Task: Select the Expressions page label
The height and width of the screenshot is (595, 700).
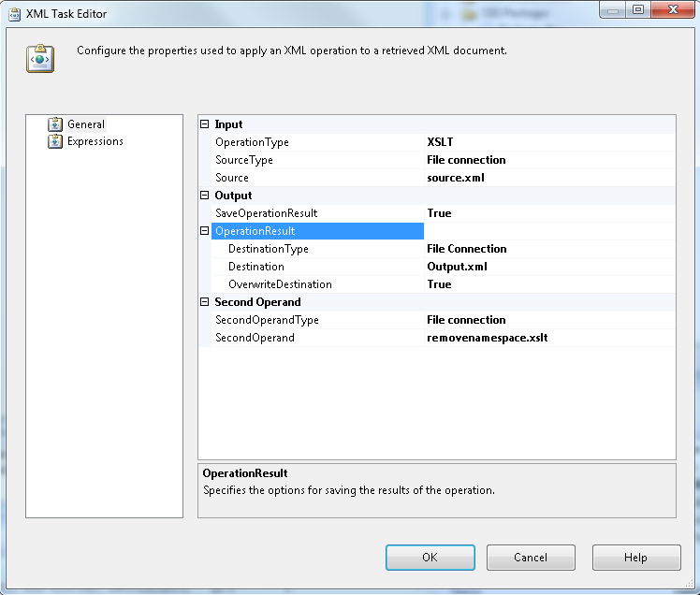Action: [x=95, y=141]
